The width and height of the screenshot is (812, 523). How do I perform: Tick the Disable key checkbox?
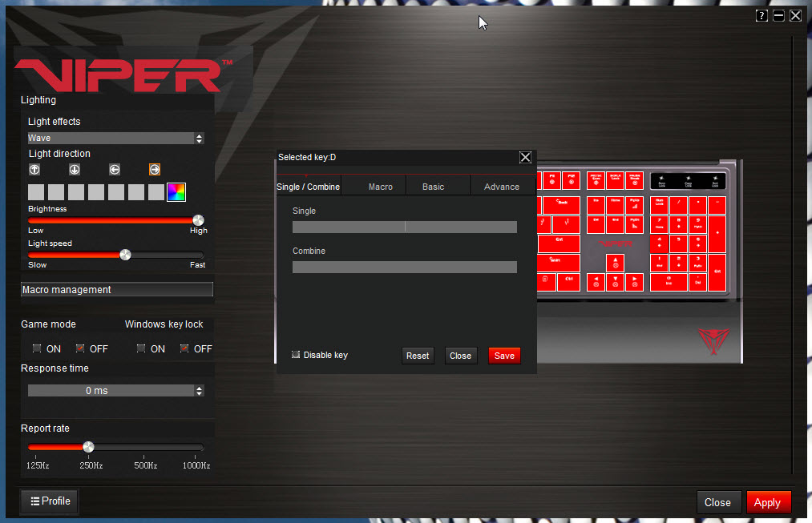point(296,354)
